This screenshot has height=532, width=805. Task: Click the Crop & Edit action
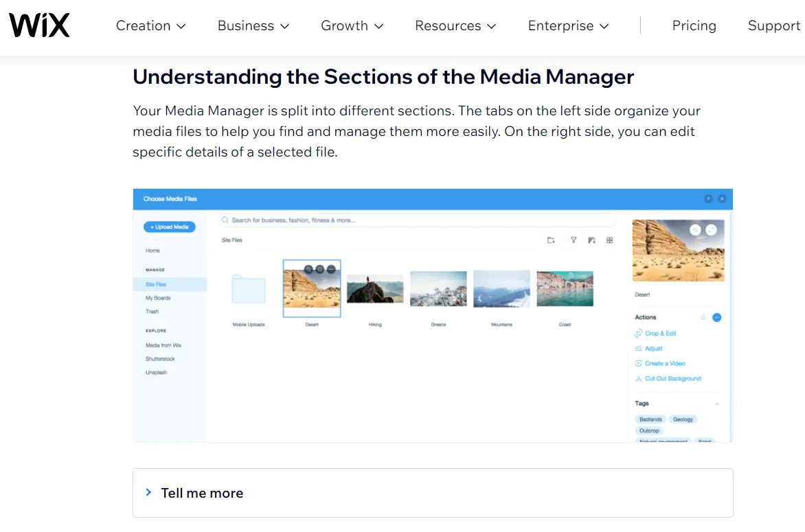[x=660, y=334]
